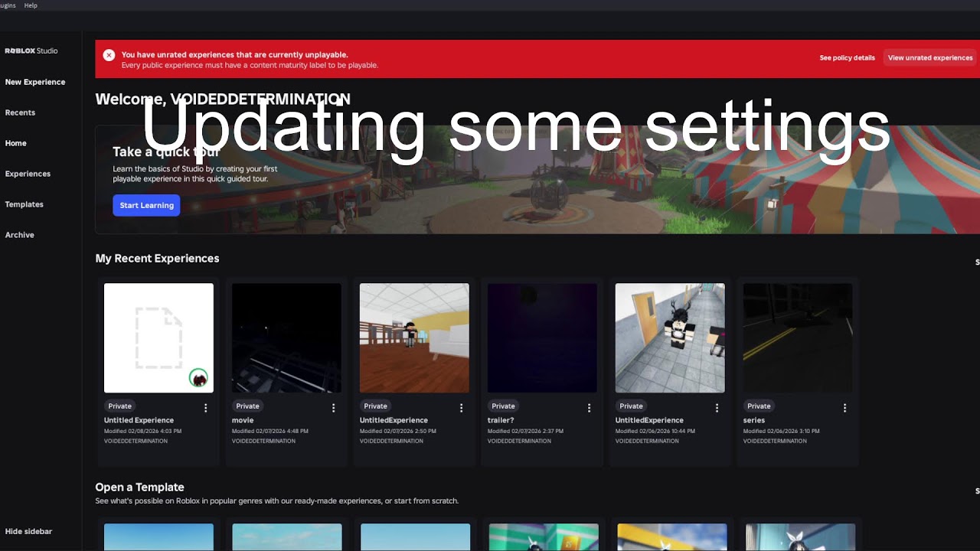This screenshot has width=980, height=551.
Task: Open the Untitled Experience blank thumbnail
Action: (158, 338)
